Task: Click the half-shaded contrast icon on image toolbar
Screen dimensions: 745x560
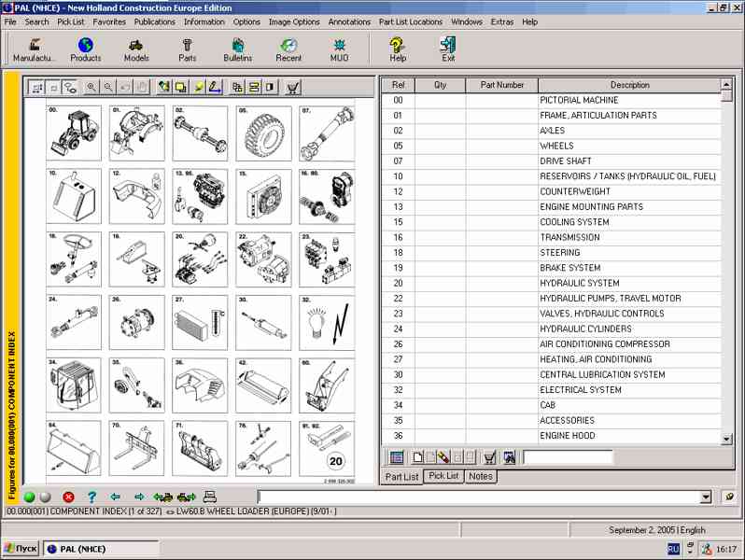Action: (271, 87)
